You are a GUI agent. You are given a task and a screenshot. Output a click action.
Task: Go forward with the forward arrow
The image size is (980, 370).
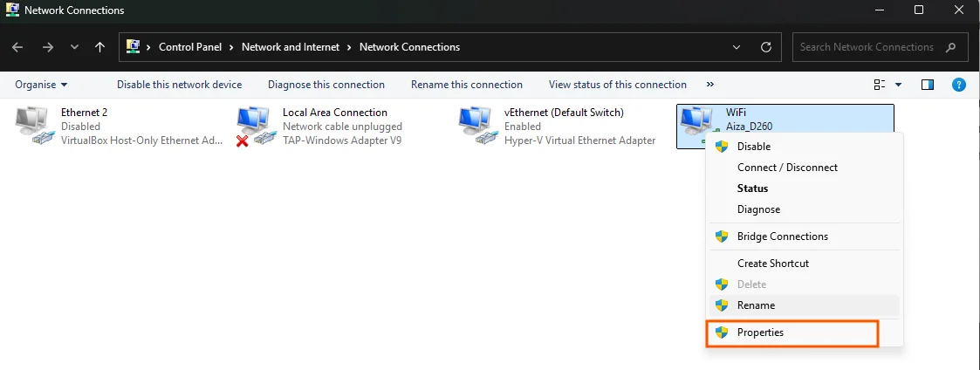[x=48, y=47]
